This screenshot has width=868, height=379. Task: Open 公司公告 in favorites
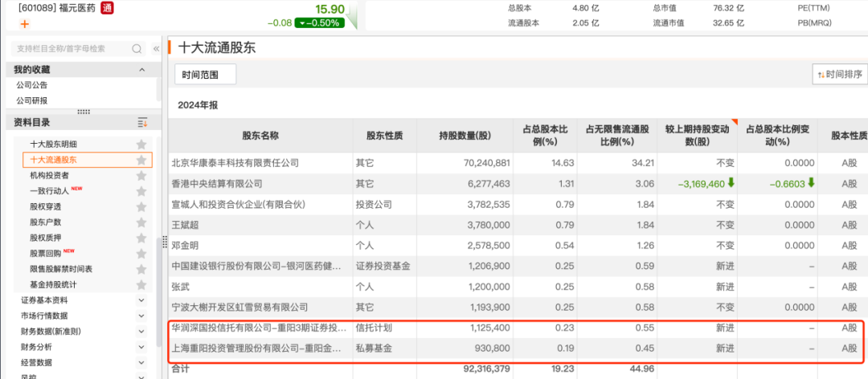[x=31, y=85]
